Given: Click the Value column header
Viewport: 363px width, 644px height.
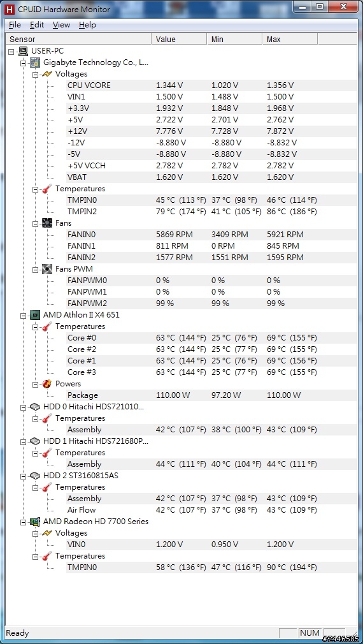Looking at the screenshot, I should [x=179, y=40].
